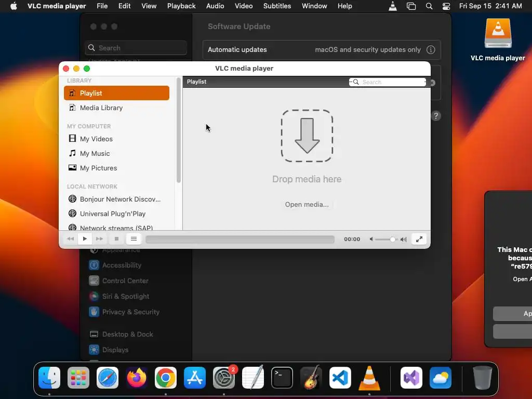Click the previous/rewind button in VLC
This screenshot has height=399, width=532.
click(x=71, y=239)
